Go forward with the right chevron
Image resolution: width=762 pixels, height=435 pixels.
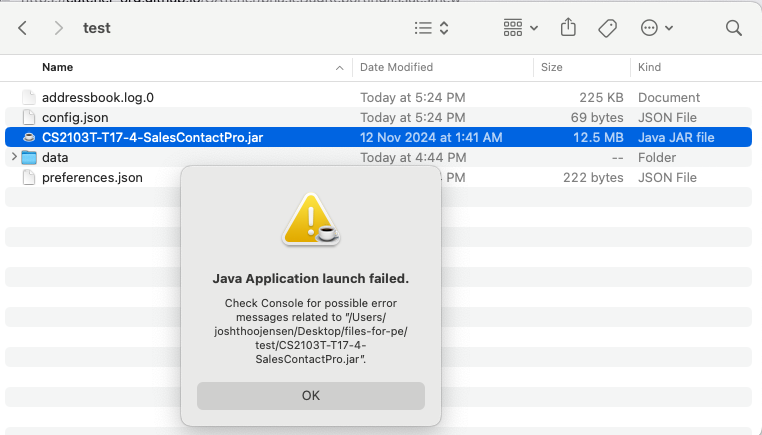coord(58,28)
